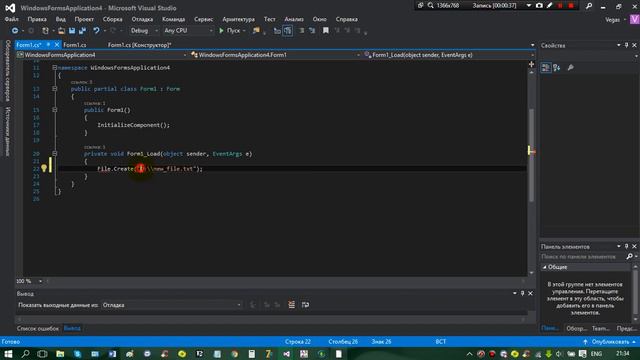Pin the Панель элементов panel
The width and height of the screenshot is (640, 360).
[627, 247]
